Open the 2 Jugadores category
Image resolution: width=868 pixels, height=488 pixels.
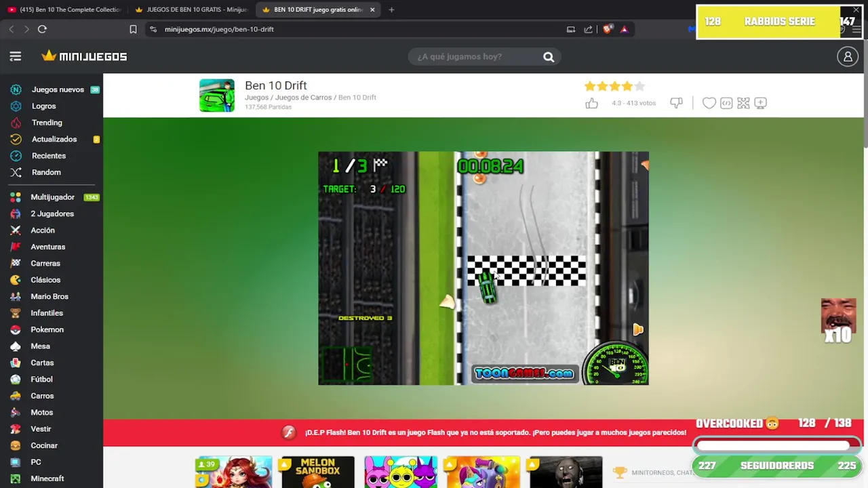(x=52, y=213)
